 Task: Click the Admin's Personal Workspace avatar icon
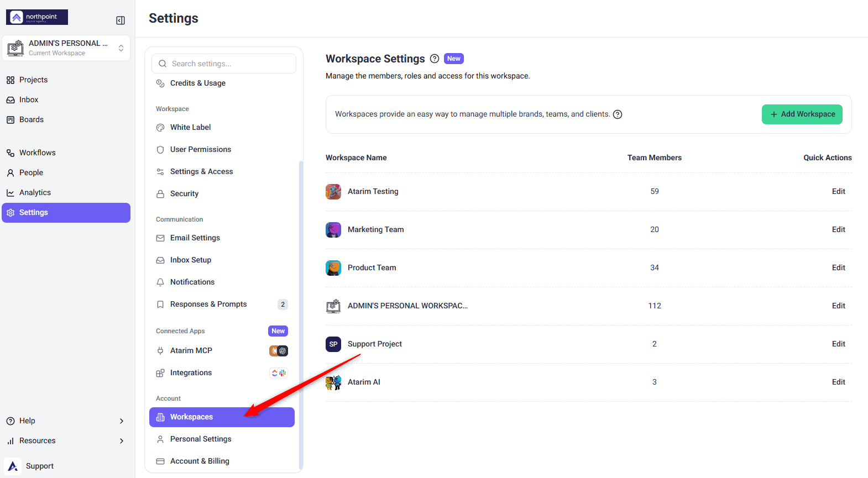point(333,306)
